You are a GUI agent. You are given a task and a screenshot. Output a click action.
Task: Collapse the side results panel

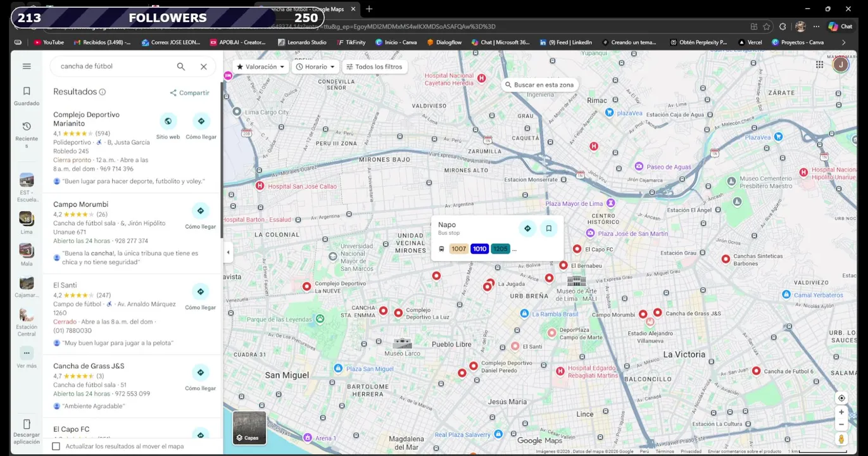[228, 252]
